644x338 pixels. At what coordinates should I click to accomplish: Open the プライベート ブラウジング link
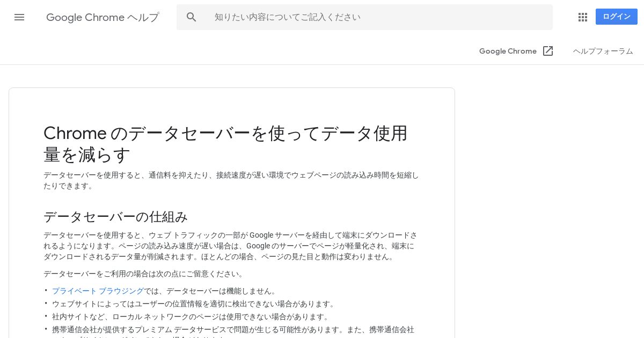click(x=98, y=291)
